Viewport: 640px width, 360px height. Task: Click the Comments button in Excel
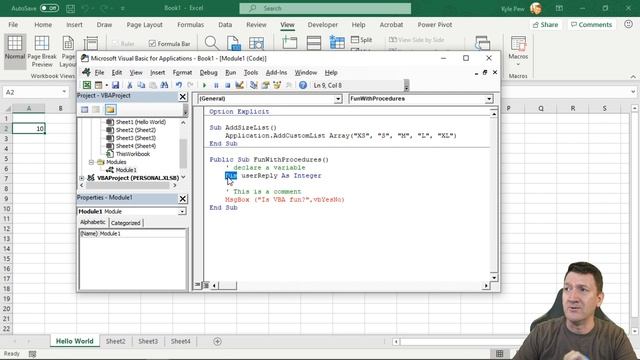point(591,24)
